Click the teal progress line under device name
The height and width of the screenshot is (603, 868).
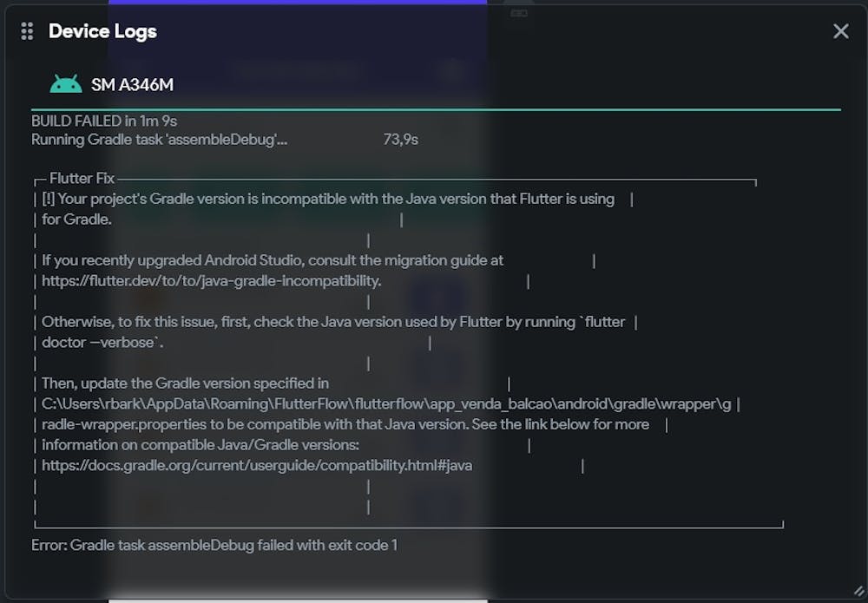[436, 109]
